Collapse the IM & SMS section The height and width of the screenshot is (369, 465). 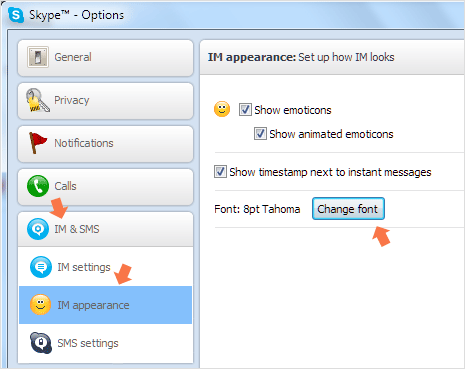point(105,229)
